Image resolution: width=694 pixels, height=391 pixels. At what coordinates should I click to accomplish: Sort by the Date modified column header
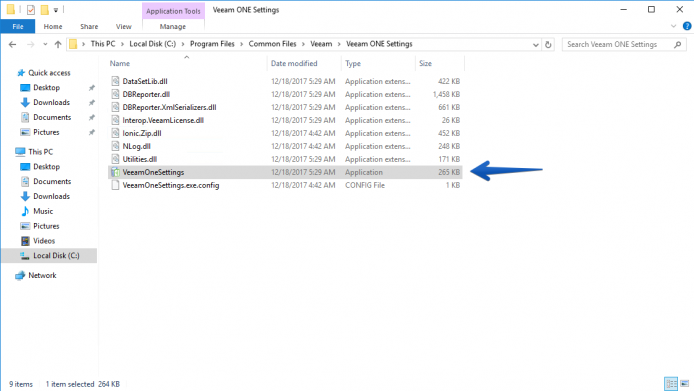coord(294,63)
